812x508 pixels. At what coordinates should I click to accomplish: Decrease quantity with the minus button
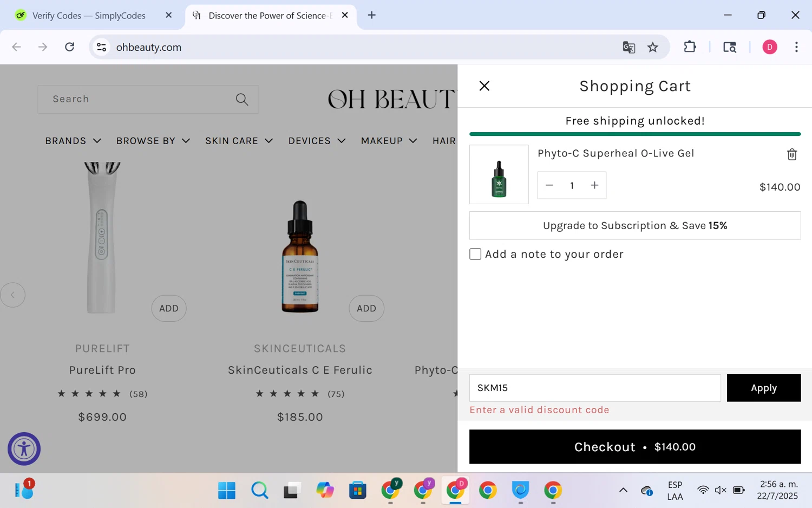pyautogui.click(x=549, y=185)
